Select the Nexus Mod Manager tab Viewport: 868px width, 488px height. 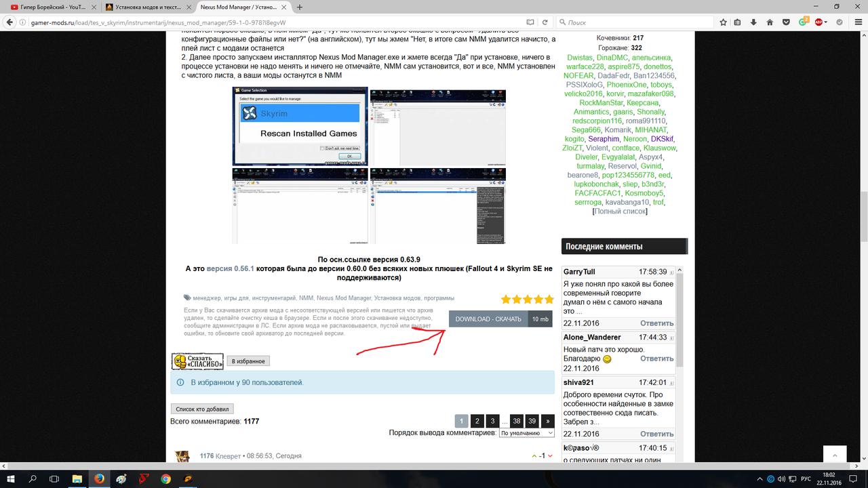[243, 7]
